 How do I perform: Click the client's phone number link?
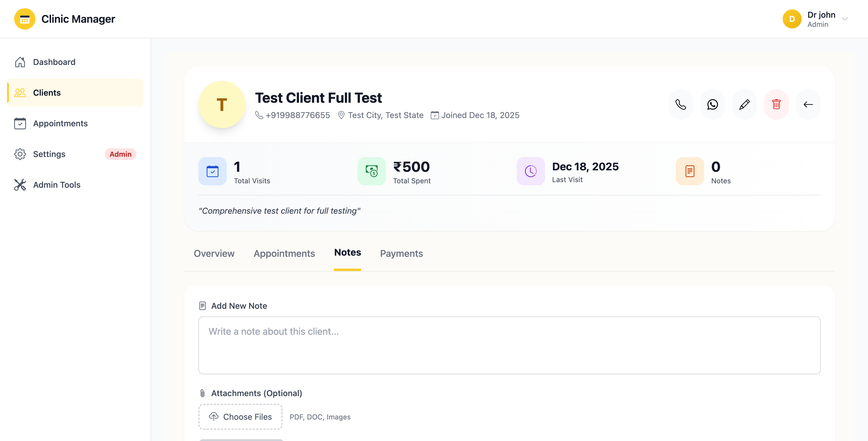[298, 115]
